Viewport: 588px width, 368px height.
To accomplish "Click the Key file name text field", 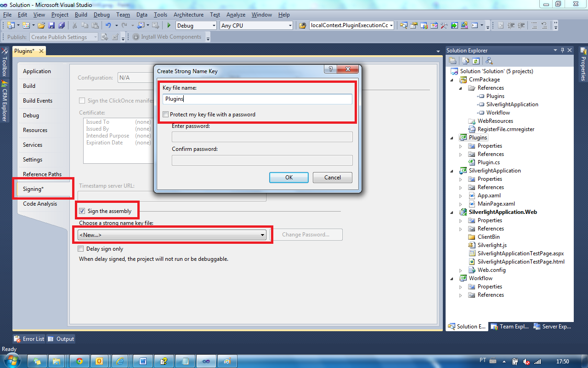I will pos(257,99).
